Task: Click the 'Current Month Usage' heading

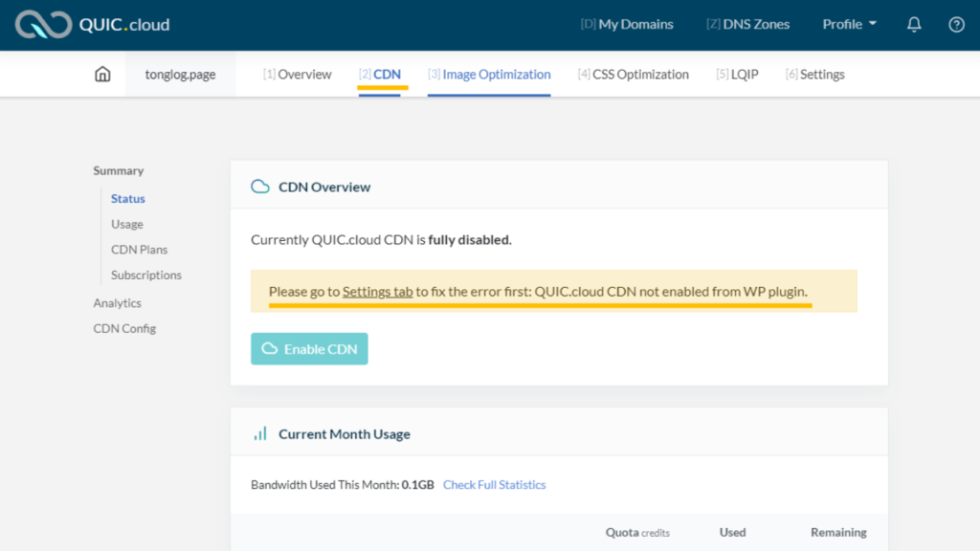Action: (x=345, y=433)
